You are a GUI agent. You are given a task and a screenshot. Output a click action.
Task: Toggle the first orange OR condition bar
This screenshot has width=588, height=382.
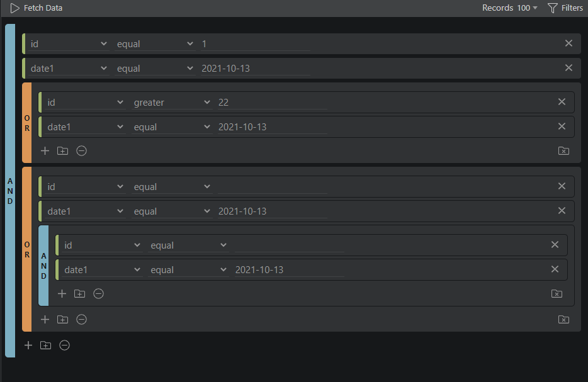tap(26, 123)
